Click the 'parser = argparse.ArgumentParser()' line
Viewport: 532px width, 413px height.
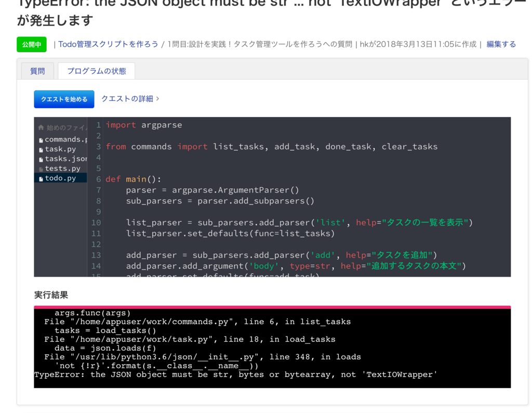[212, 190]
